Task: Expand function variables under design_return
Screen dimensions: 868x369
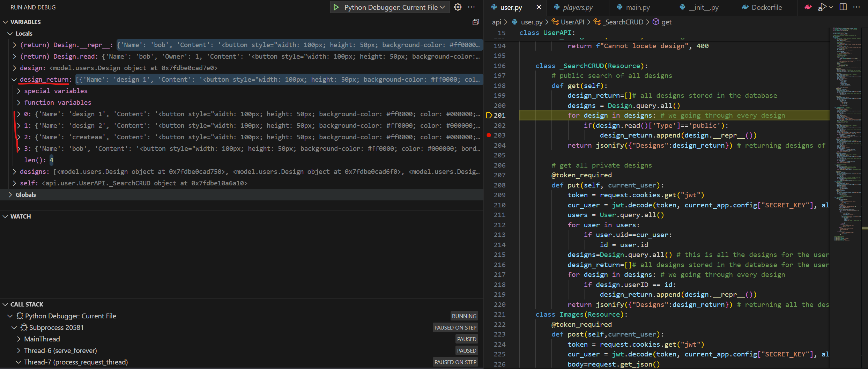Action: click(18, 103)
